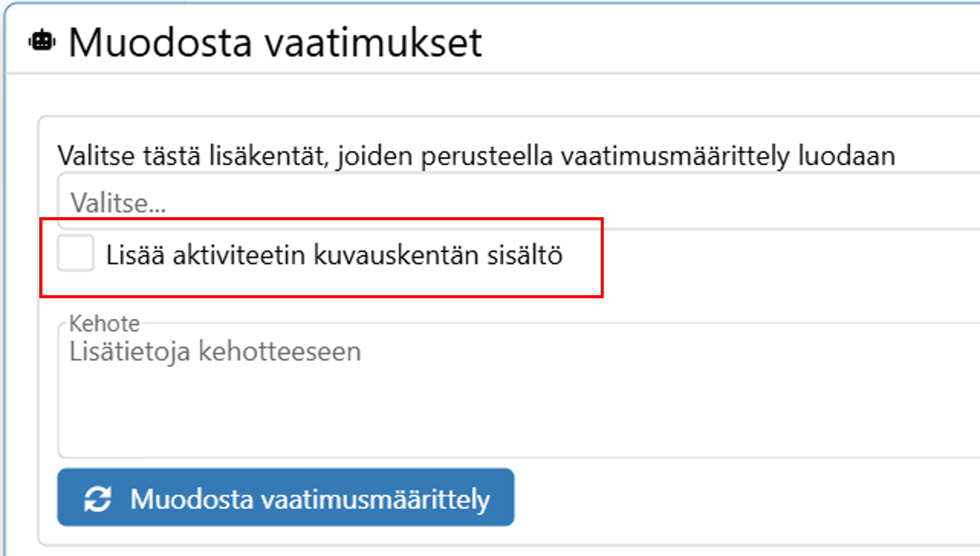Click the refresh arrows icon in blue button
The height and width of the screenshot is (556, 980).
click(98, 498)
